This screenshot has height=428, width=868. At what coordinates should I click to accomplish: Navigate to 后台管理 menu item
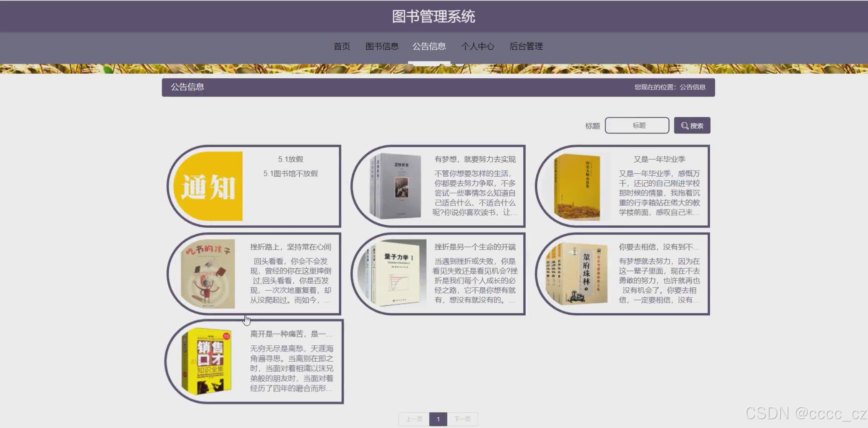pos(526,47)
